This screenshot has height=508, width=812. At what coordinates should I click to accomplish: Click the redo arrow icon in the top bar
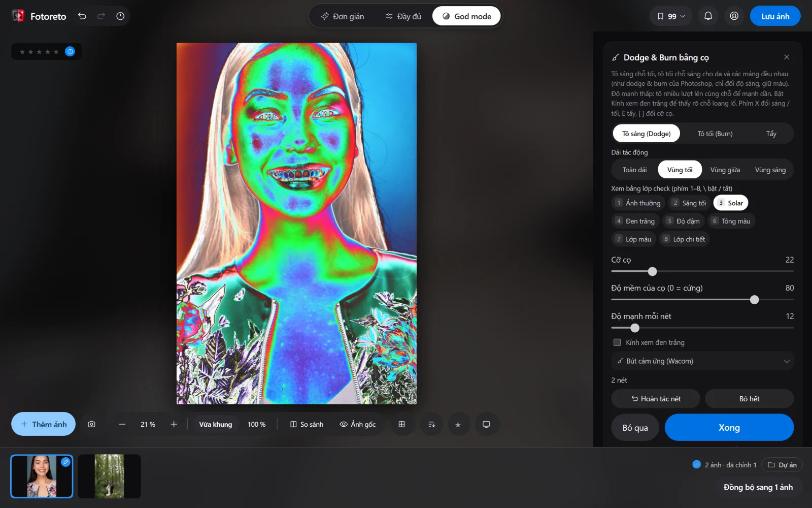[101, 16]
